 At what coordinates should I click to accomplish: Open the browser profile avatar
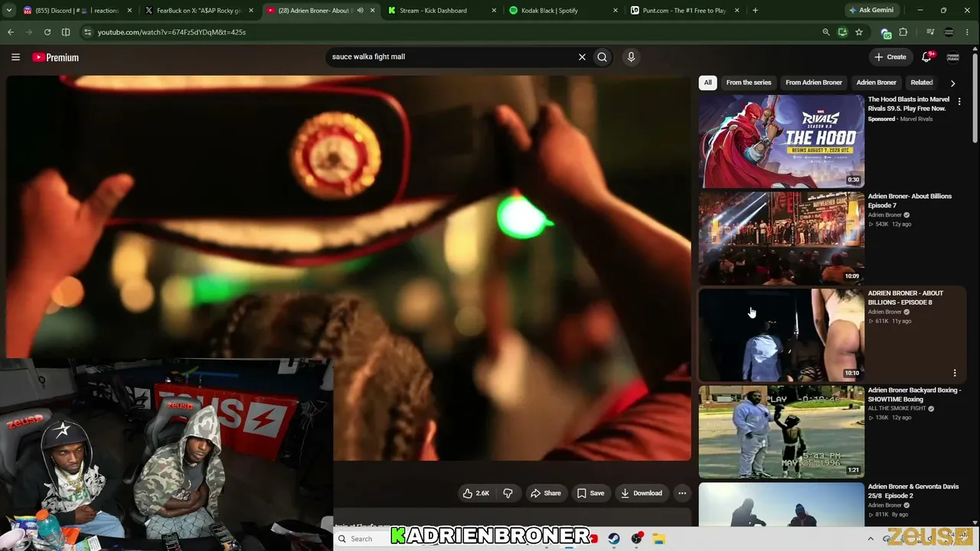point(949,32)
